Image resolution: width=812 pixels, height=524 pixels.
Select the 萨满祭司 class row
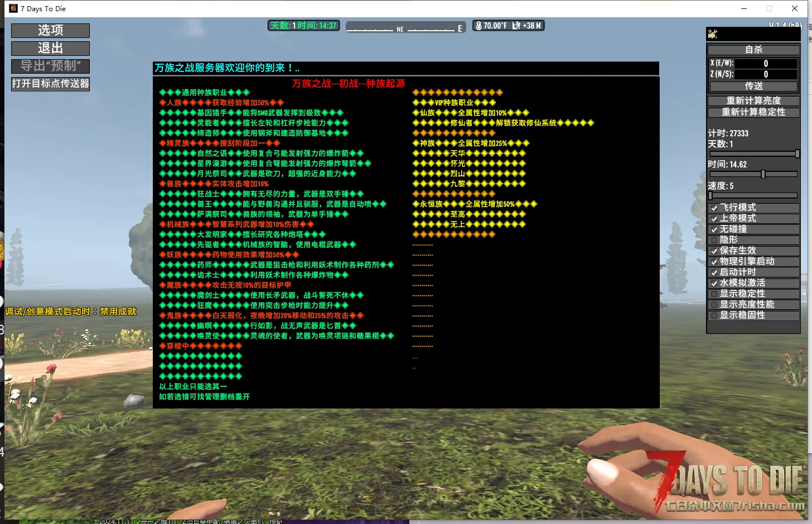pos(254,214)
